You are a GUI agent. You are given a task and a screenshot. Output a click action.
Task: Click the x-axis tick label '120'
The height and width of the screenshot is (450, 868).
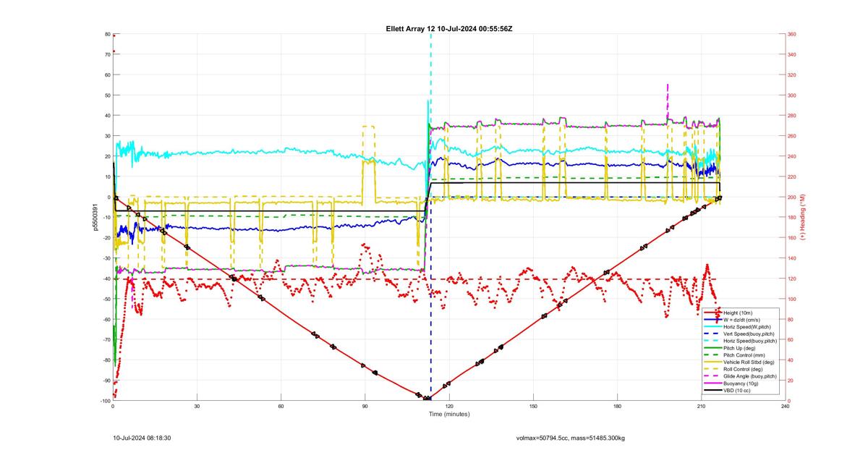tap(449, 407)
